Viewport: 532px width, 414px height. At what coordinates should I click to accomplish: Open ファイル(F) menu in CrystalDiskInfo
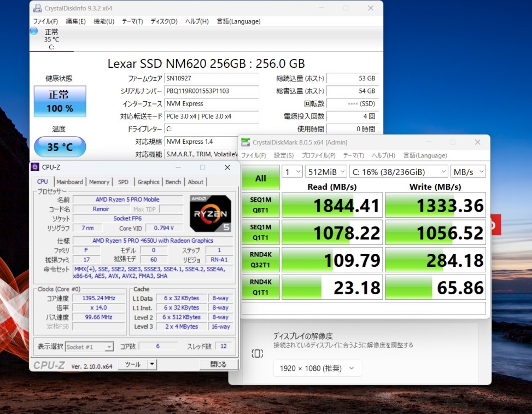(45, 21)
